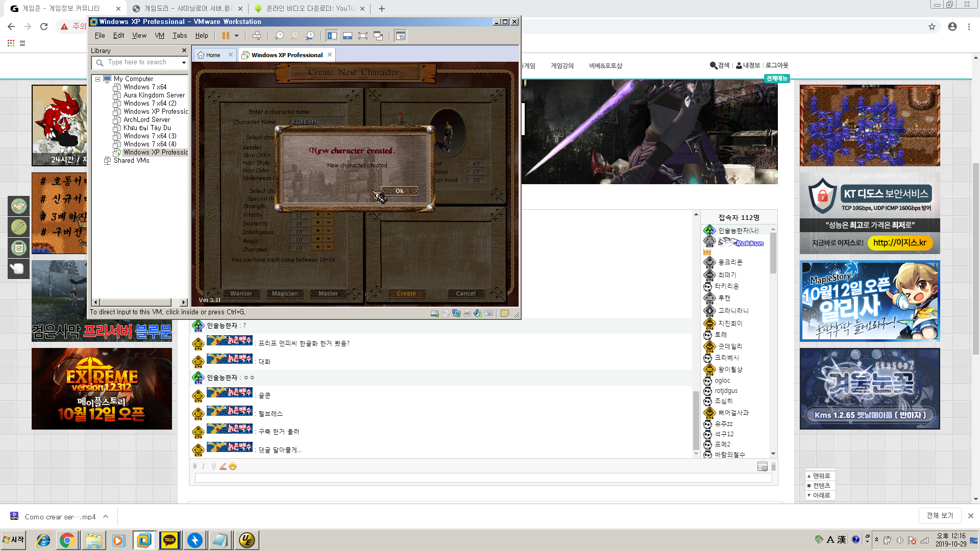The height and width of the screenshot is (551, 980).
Task: Toggle bold formatting in chat
Action: click(x=194, y=466)
